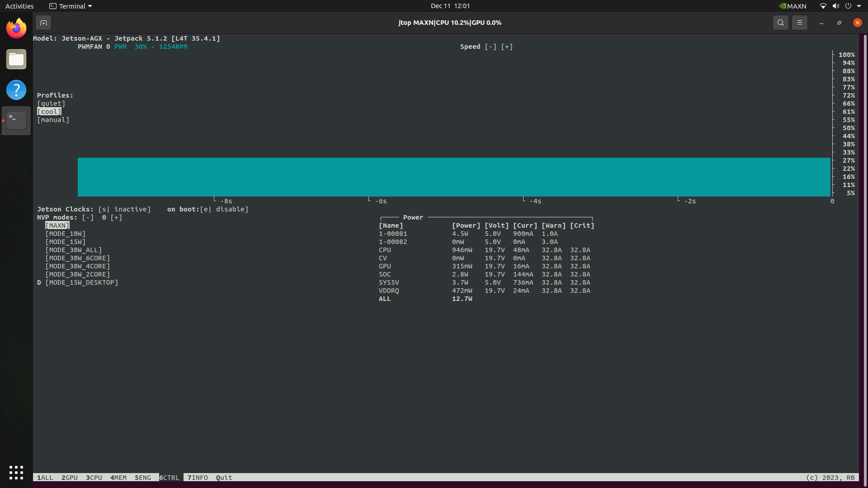The image size is (868, 488).
Task: Open the Terminal app menu dropdown
Action: click(71, 6)
